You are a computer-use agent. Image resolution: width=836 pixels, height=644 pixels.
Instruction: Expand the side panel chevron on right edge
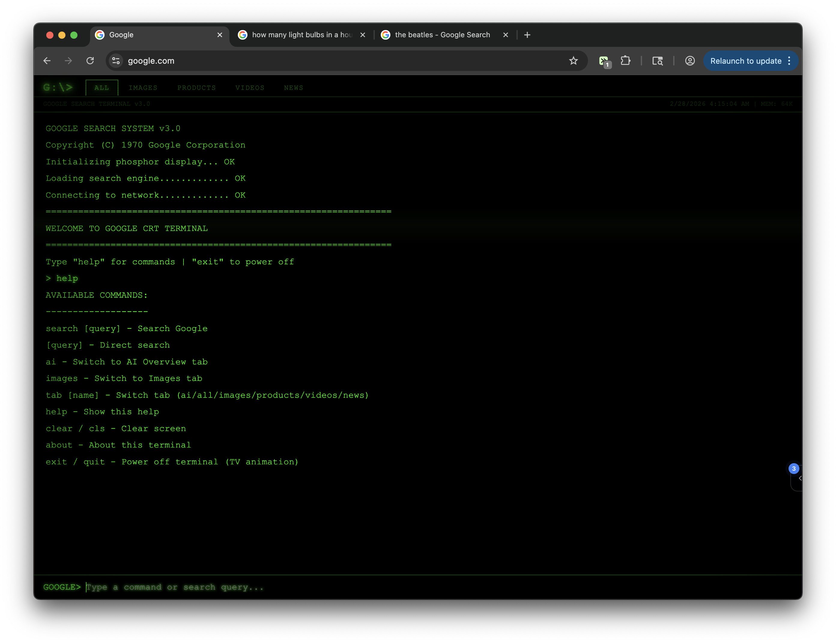tap(800, 478)
